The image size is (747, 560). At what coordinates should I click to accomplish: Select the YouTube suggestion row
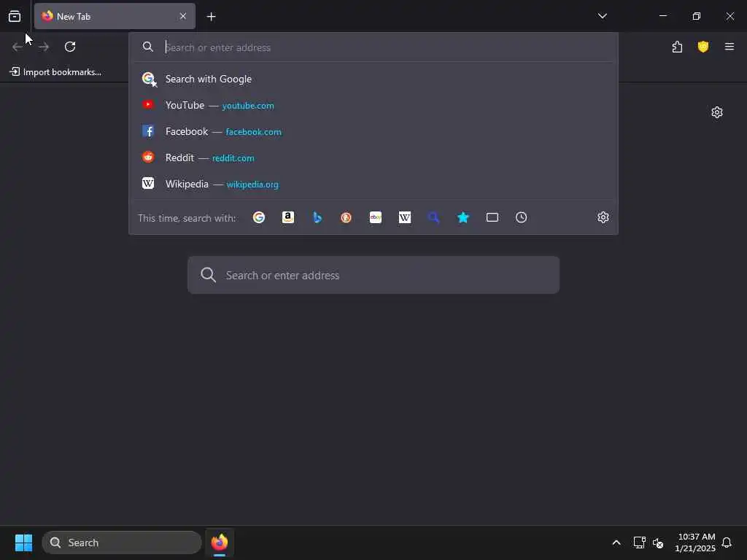(x=373, y=105)
